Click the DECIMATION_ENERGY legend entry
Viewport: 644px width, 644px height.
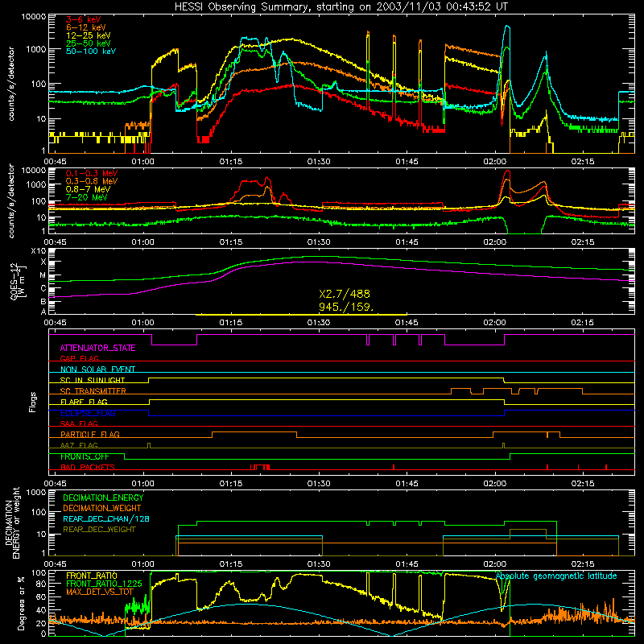point(103,497)
